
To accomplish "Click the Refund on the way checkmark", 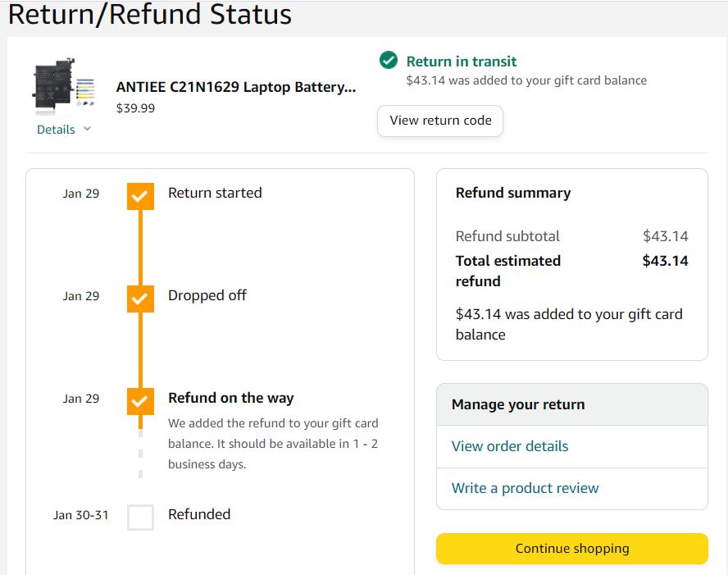I will 140,401.
